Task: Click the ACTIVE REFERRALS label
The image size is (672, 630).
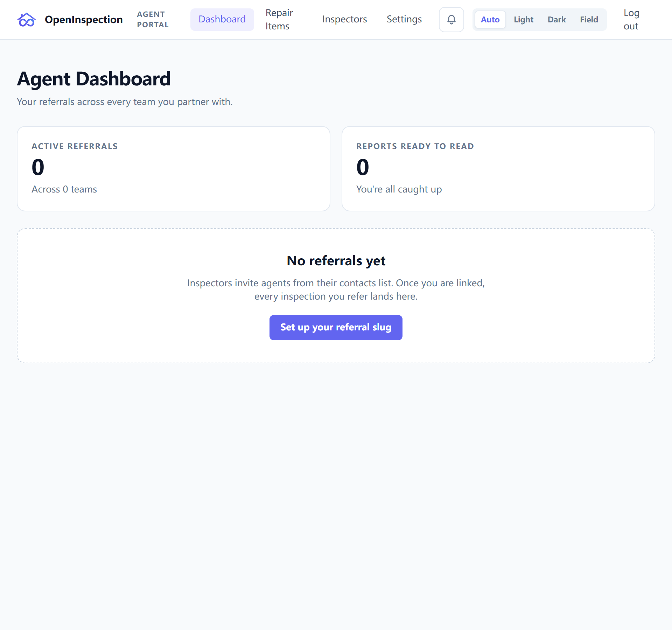Action: (x=75, y=146)
